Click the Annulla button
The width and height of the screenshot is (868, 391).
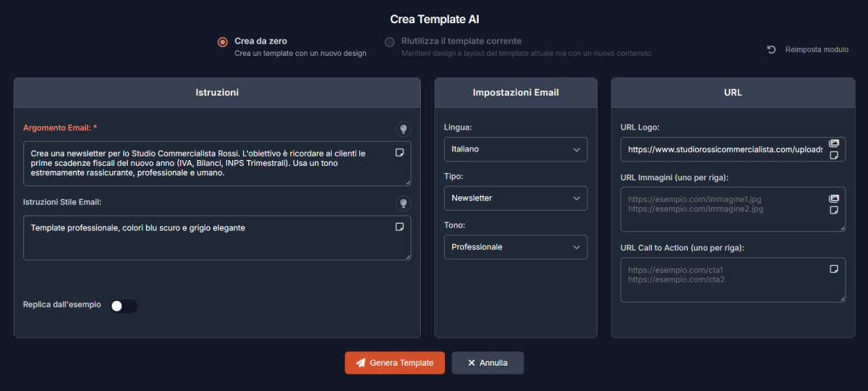(x=488, y=363)
